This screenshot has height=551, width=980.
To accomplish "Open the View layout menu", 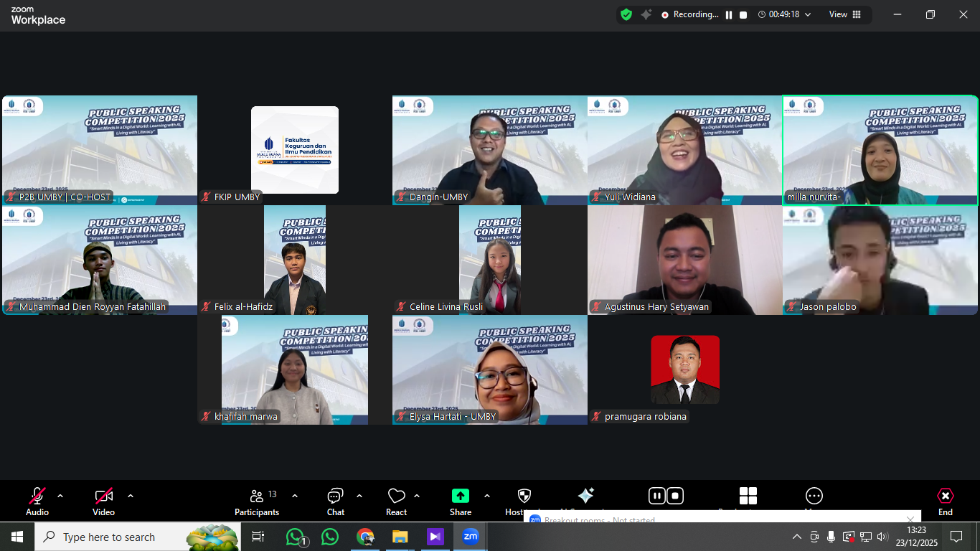I will point(844,14).
